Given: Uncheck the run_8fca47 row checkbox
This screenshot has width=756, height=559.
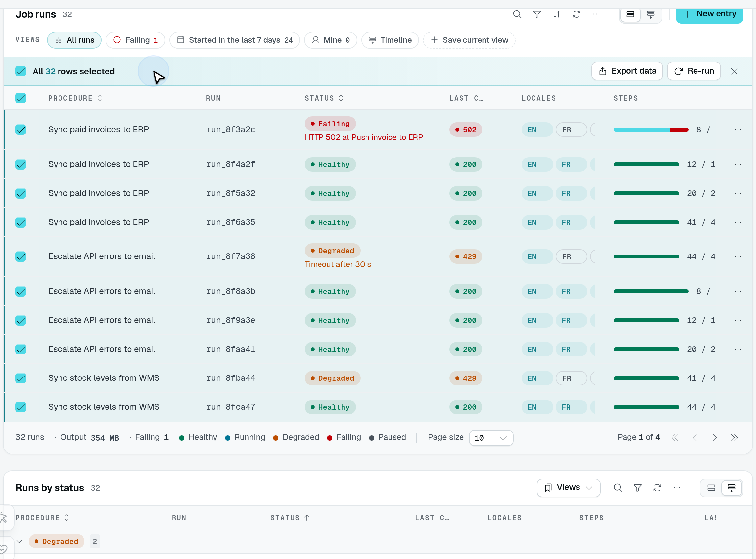Looking at the screenshot, I should [21, 407].
